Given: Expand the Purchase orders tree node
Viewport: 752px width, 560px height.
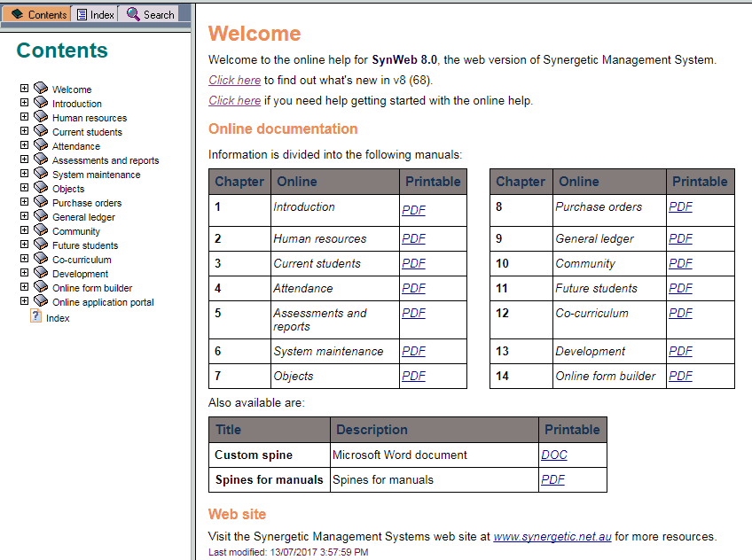Looking at the screenshot, I should (x=25, y=202).
